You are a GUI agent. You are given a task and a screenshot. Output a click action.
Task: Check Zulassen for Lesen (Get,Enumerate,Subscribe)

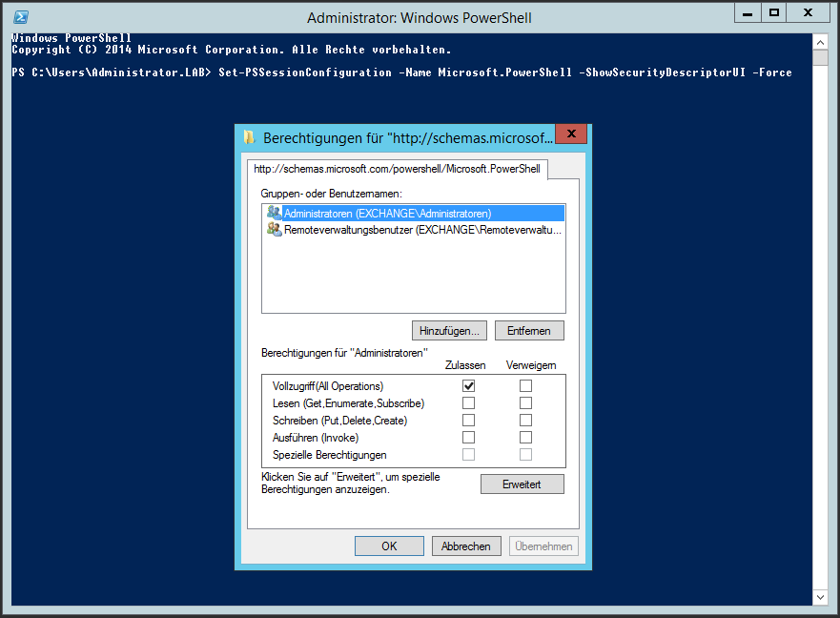pyautogui.click(x=469, y=403)
